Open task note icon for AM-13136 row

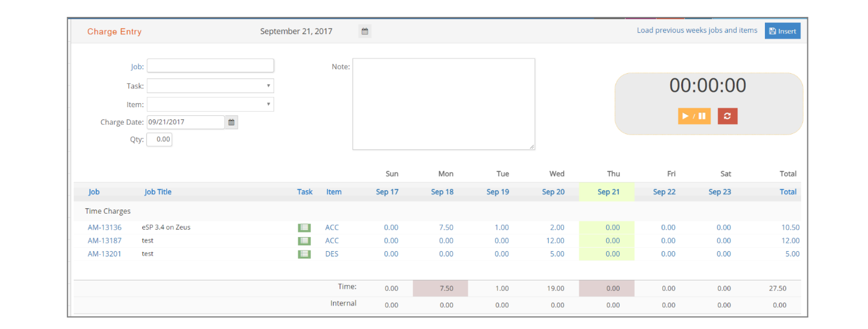[x=304, y=228]
